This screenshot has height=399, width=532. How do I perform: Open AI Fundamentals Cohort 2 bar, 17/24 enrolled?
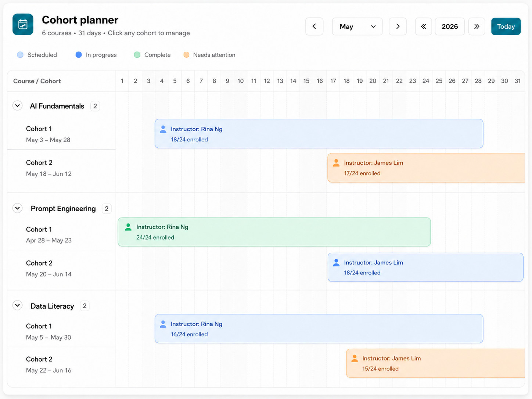[x=426, y=168]
